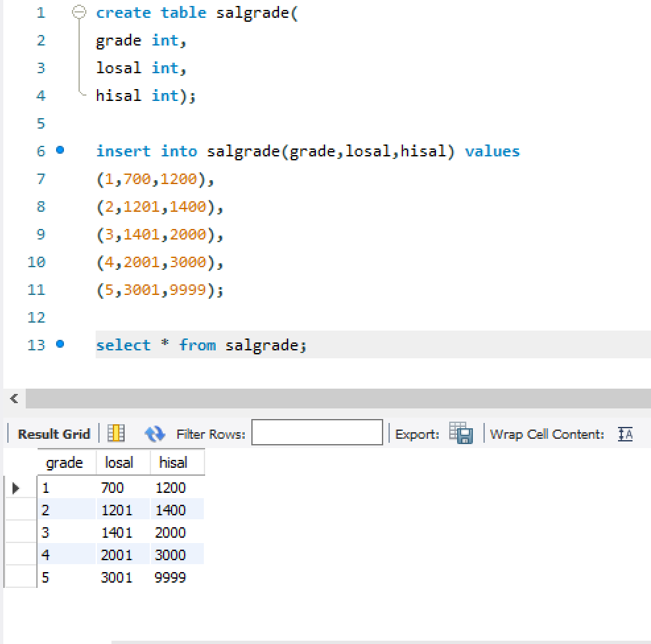Sort by the grade column header

click(x=65, y=463)
